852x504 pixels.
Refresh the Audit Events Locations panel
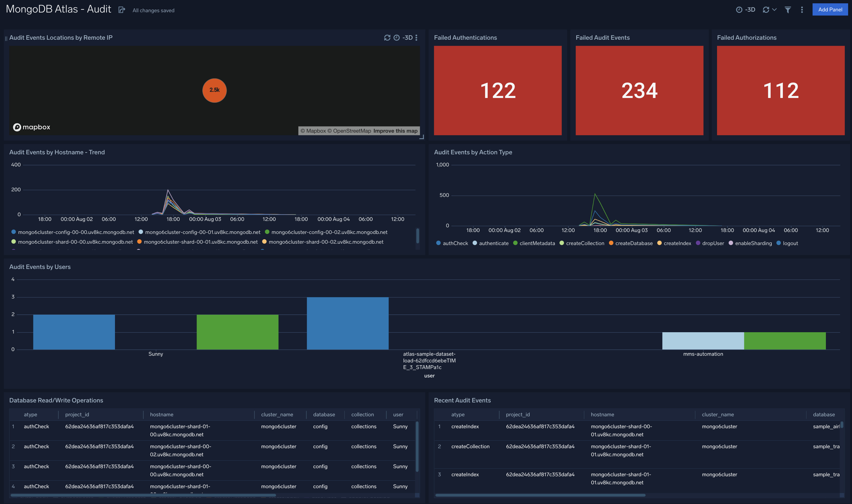[x=387, y=37]
